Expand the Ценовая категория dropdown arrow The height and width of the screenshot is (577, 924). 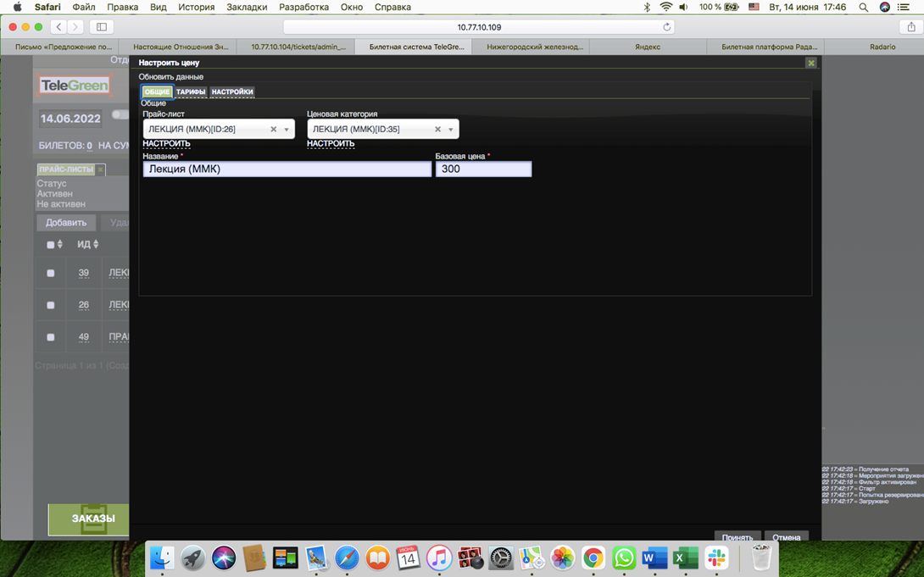pyautogui.click(x=451, y=130)
